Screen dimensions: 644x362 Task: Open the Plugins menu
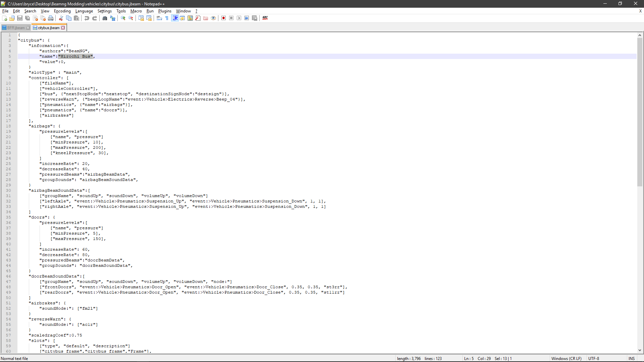(x=165, y=11)
